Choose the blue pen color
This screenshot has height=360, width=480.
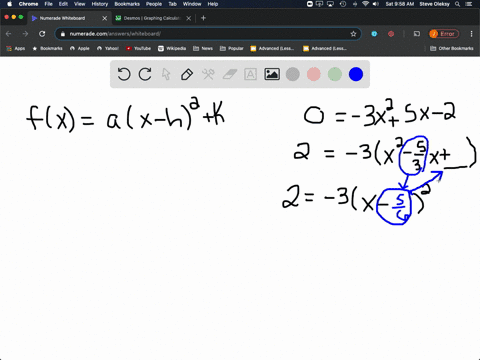[x=356, y=74]
